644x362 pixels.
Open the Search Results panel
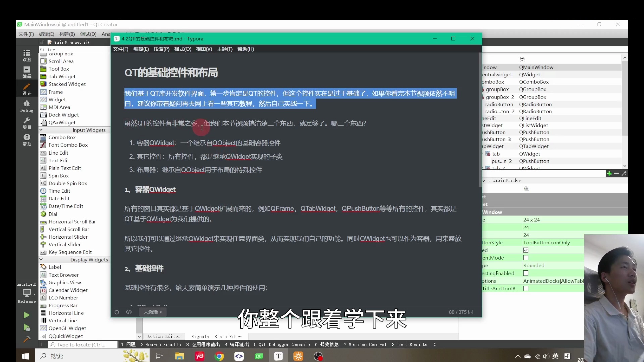point(161,344)
